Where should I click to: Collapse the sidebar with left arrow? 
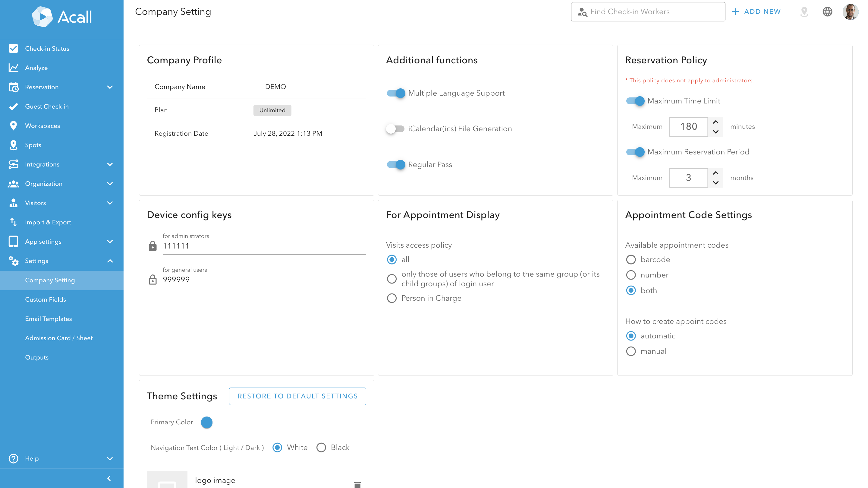109,478
